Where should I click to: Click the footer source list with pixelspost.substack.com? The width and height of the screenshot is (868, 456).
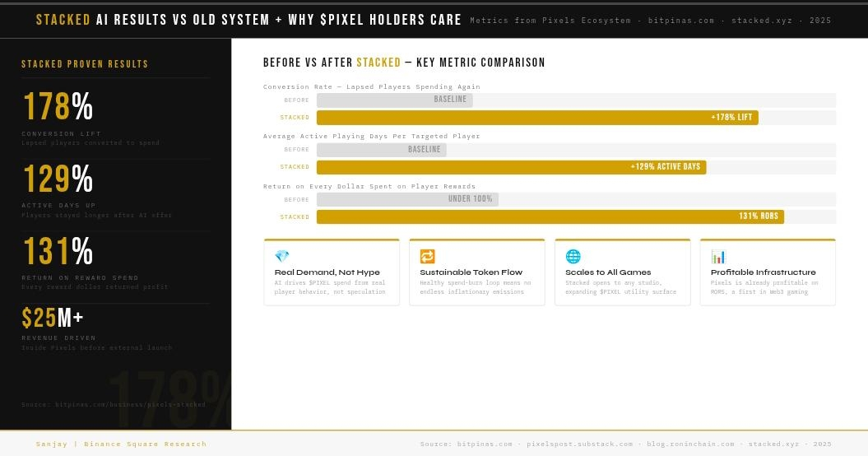tap(625, 444)
